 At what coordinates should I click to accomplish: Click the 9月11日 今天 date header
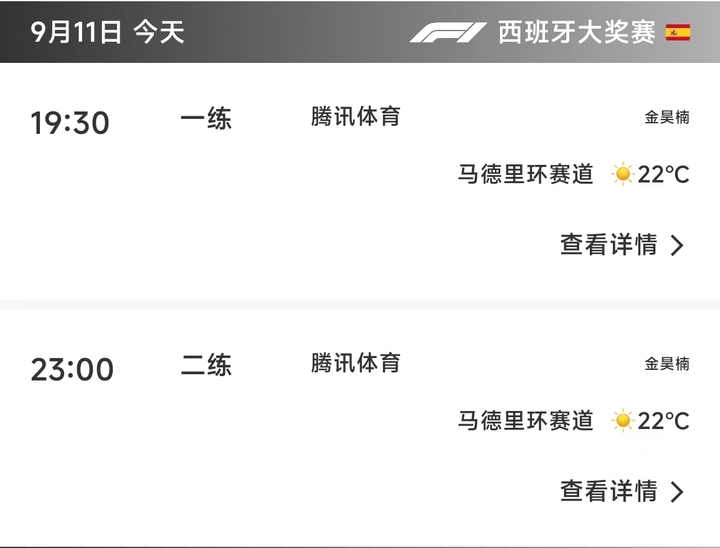[x=107, y=32]
